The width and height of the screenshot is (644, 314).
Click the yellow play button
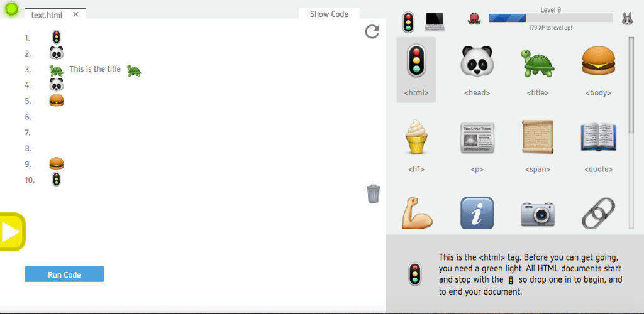tap(11, 232)
